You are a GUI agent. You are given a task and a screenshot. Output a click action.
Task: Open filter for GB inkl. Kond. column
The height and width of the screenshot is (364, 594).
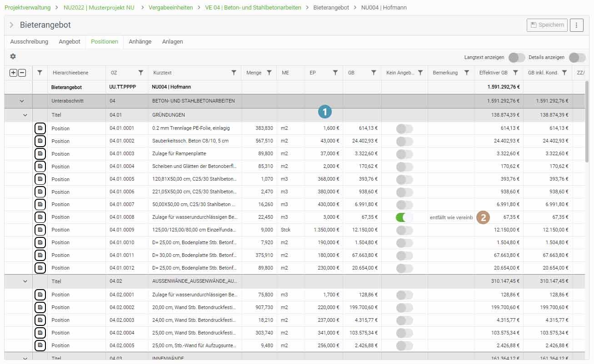[564, 73]
